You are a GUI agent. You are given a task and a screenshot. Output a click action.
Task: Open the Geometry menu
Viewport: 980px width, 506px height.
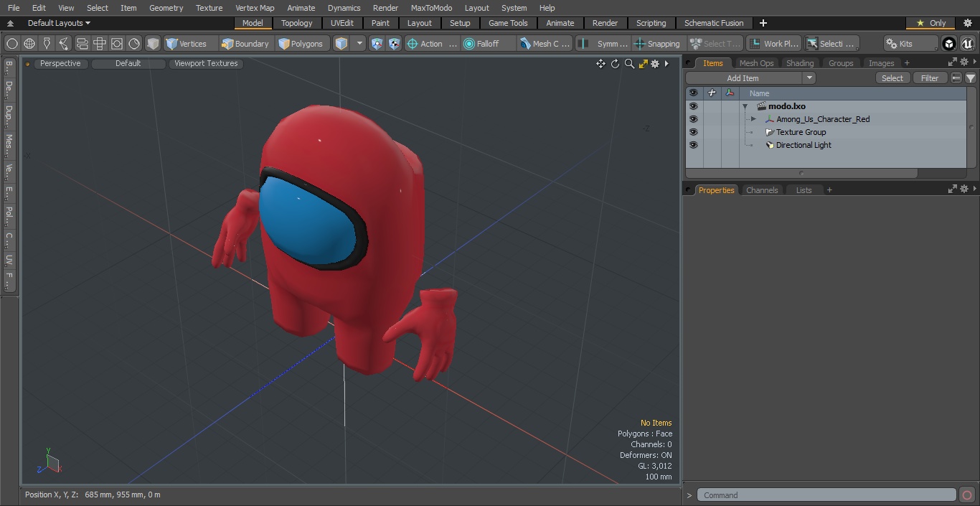166,8
